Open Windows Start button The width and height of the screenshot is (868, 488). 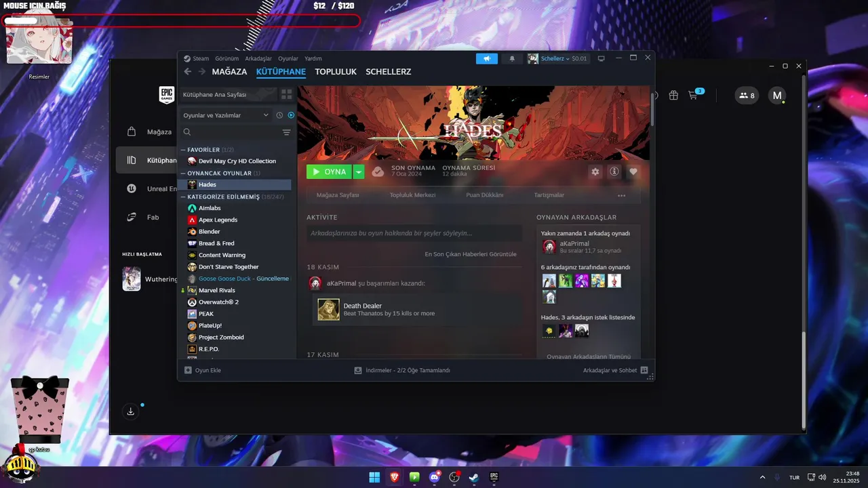(x=374, y=478)
